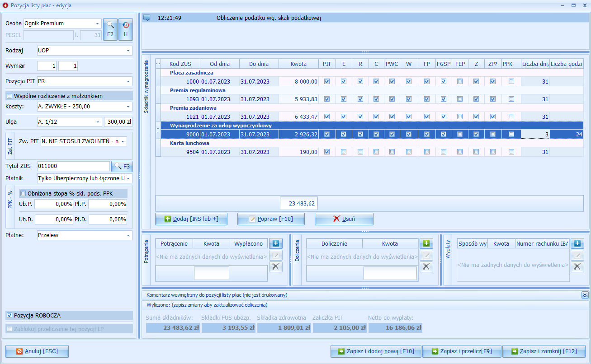Toggle FEP checkbox in Premia regulaminowa row
This screenshot has width=591, height=364.
click(460, 99)
